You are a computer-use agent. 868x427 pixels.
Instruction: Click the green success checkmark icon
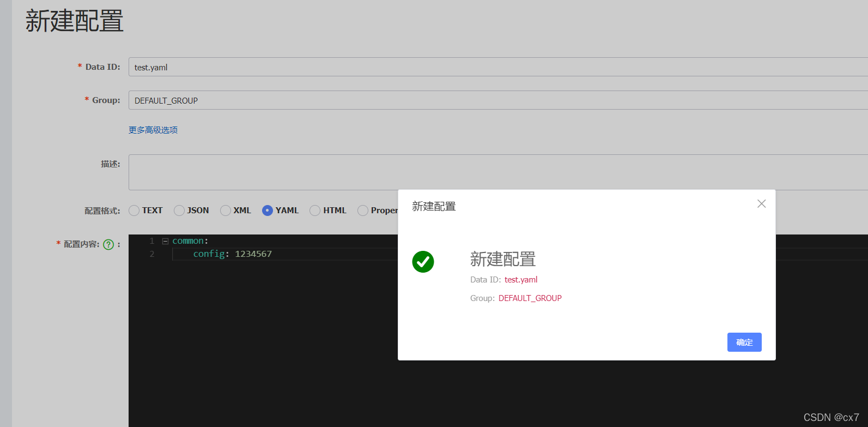pos(423,262)
